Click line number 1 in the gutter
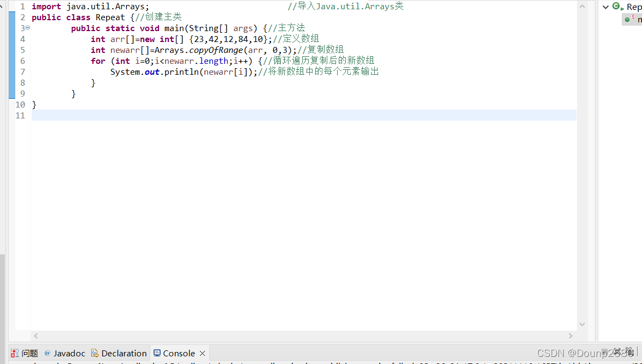The height and width of the screenshot is (364, 642). (x=22, y=7)
